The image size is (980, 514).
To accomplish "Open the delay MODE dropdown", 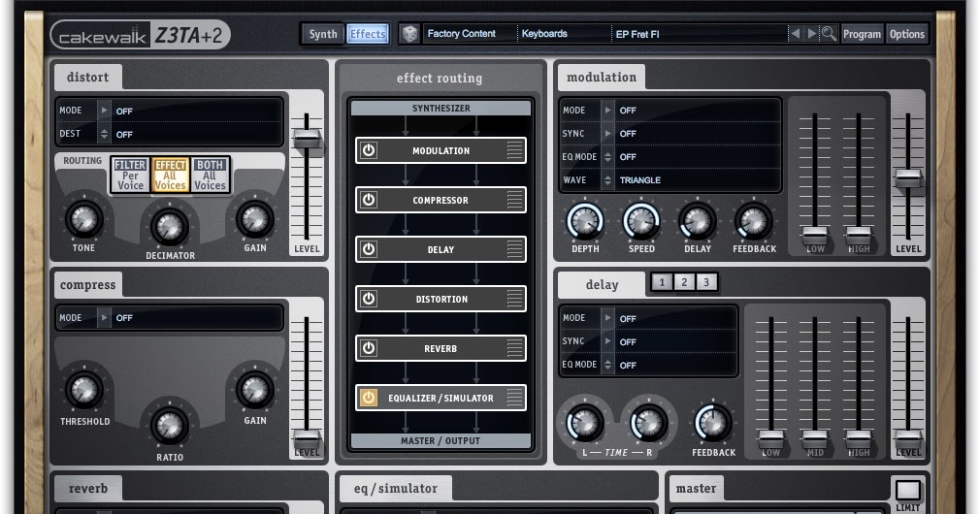I will [x=607, y=318].
